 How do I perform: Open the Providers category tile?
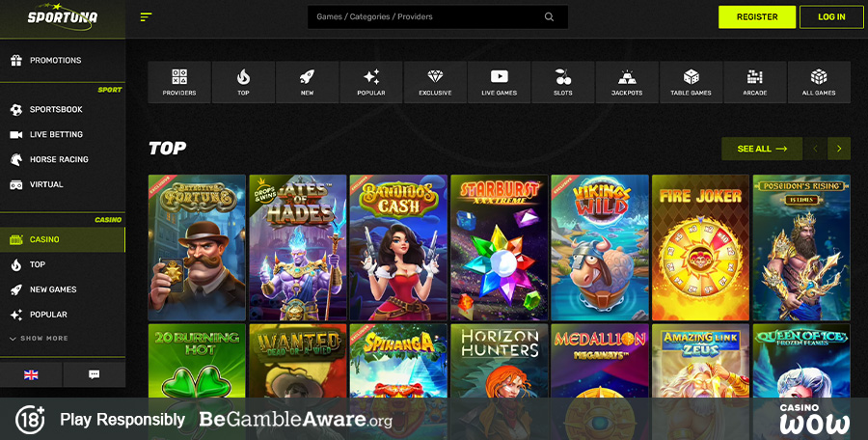coord(179,82)
